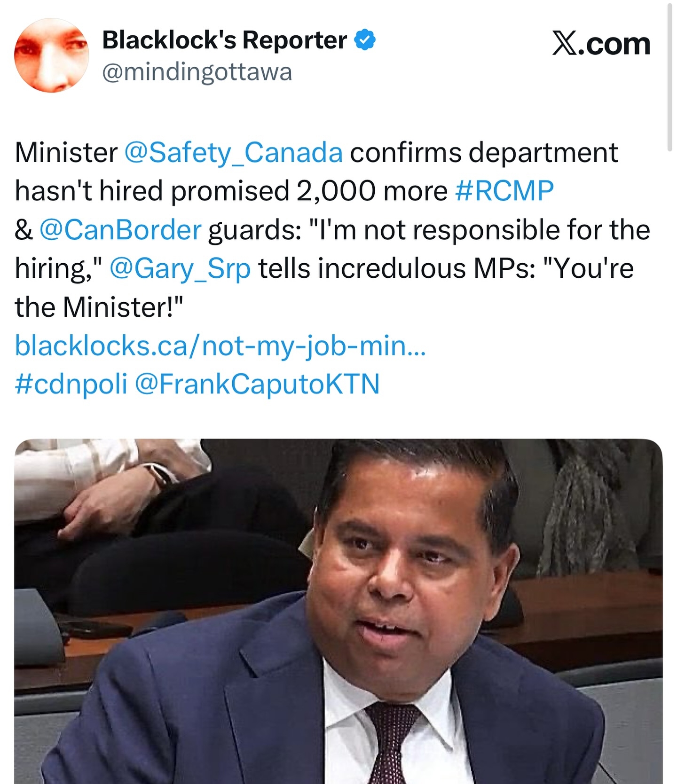This screenshot has height=784, width=677.
Task: Click the "2,000" figure in the tweet
Action: click(336, 191)
